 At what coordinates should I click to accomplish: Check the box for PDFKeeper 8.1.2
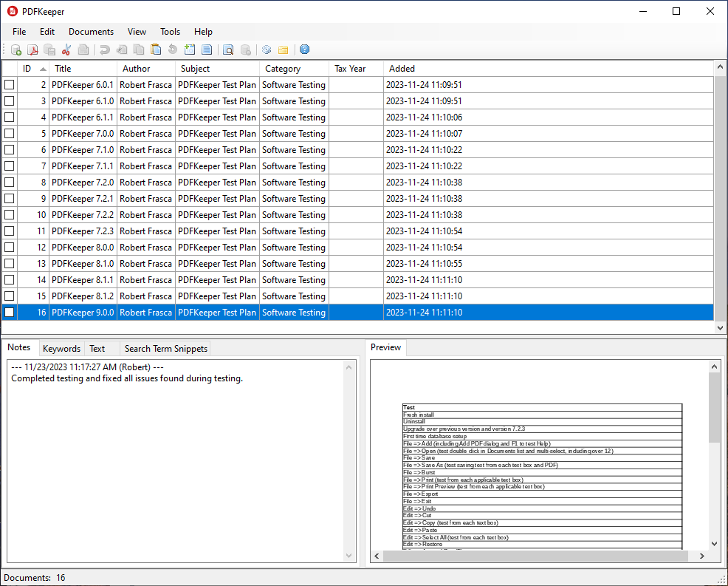pos(10,296)
